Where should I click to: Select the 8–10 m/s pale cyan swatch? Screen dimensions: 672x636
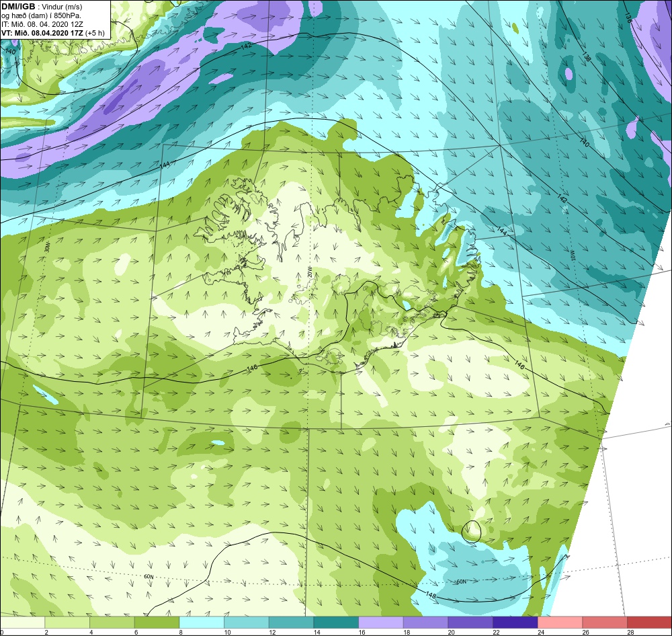click(x=202, y=623)
